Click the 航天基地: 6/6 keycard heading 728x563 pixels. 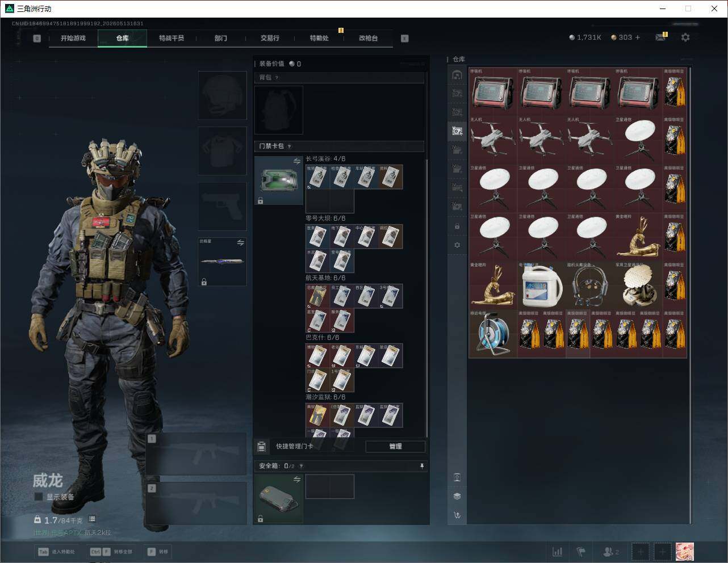(325, 278)
